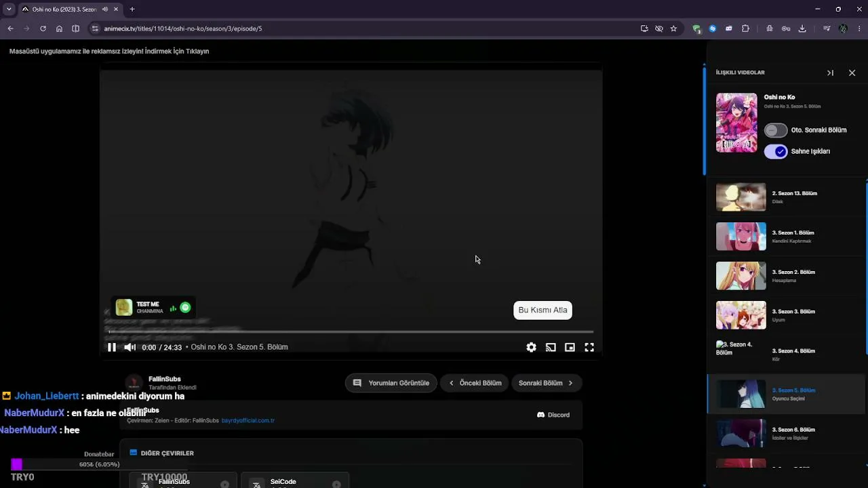Enable picture-in-picture mode in the player
This screenshot has height=488, width=868.
click(570, 347)
